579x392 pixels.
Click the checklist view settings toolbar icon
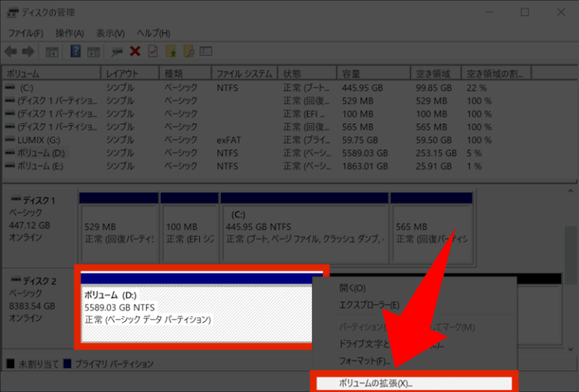tap(206, 51)
